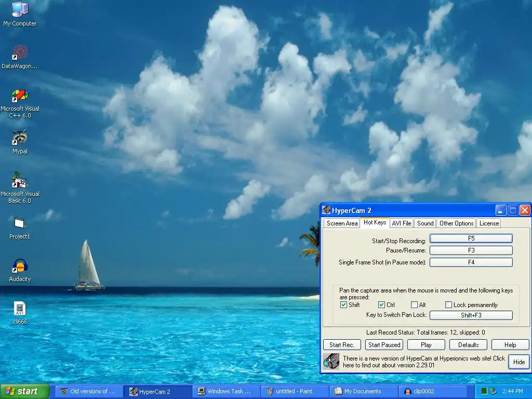Screen dimensions: 532x399
Task: Change the Single Frame Shot hotkey F4
Action: pyautogui.click(x=471, y=262)
